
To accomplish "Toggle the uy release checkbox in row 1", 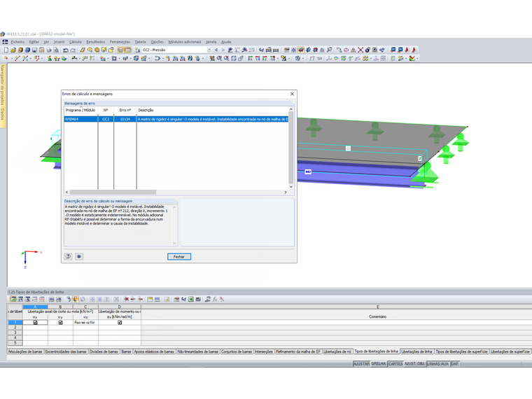I will (x=60, y=323).
